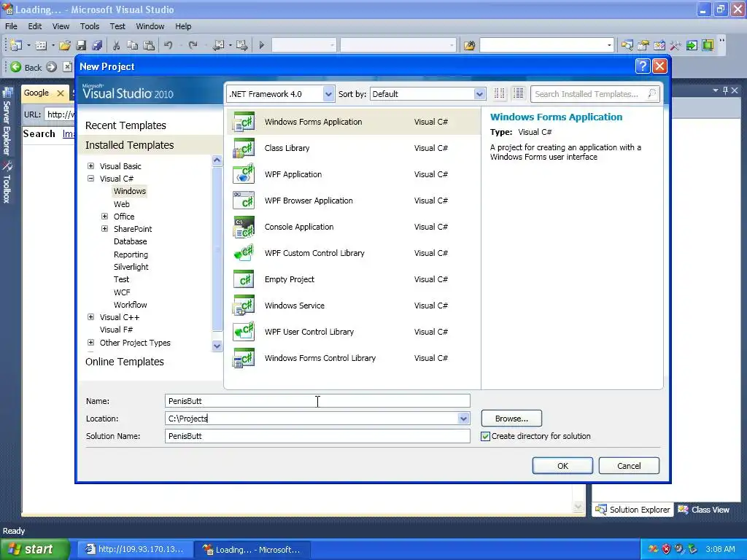Click the http://109.93.170.13 taskbar item
This screenshot has width=747, height=560.
135,550
